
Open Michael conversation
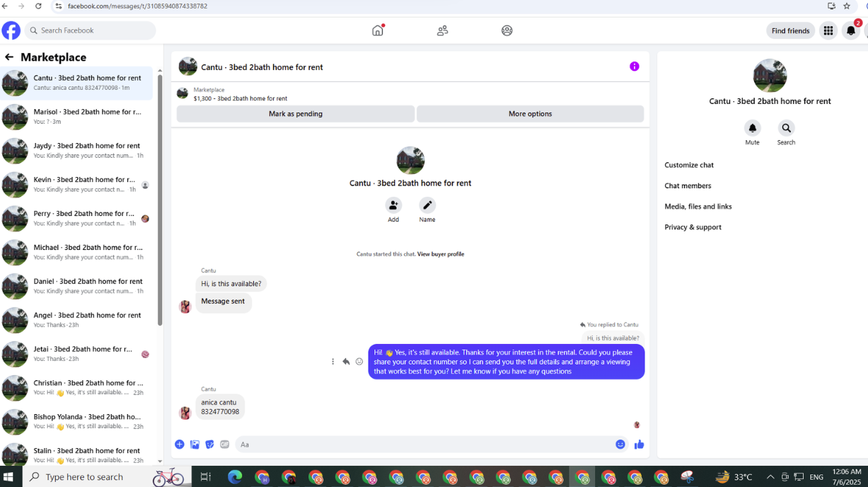coord(76,253)
